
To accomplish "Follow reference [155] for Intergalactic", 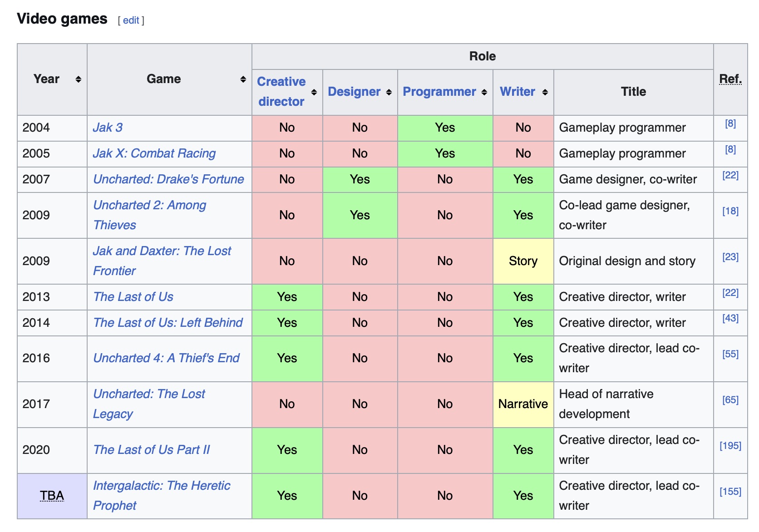I will pos(730,492).
